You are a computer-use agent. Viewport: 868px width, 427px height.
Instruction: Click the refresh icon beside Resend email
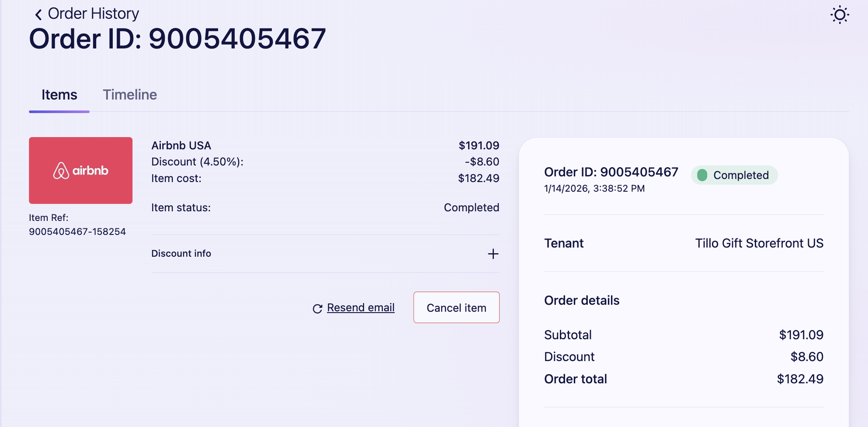317,309
